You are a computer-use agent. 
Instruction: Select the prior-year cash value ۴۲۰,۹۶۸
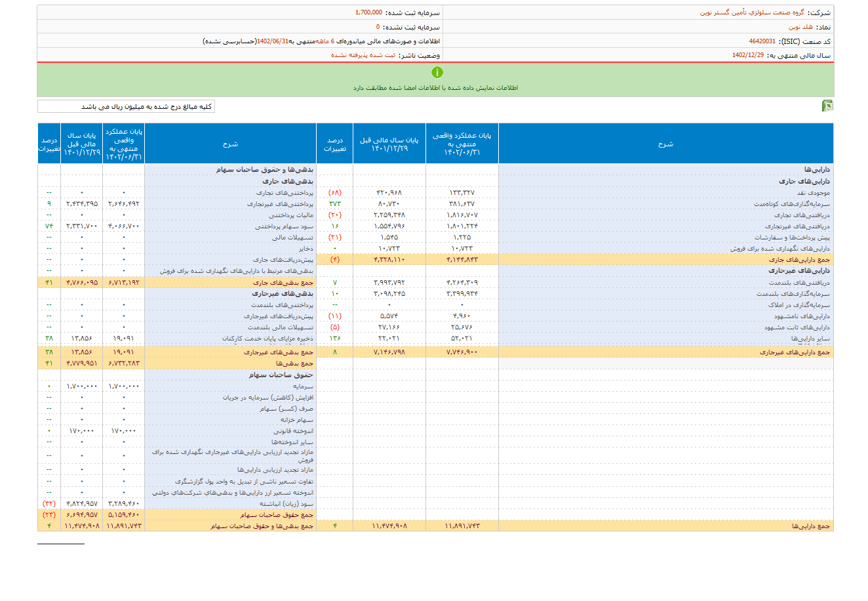click(389, 193)
